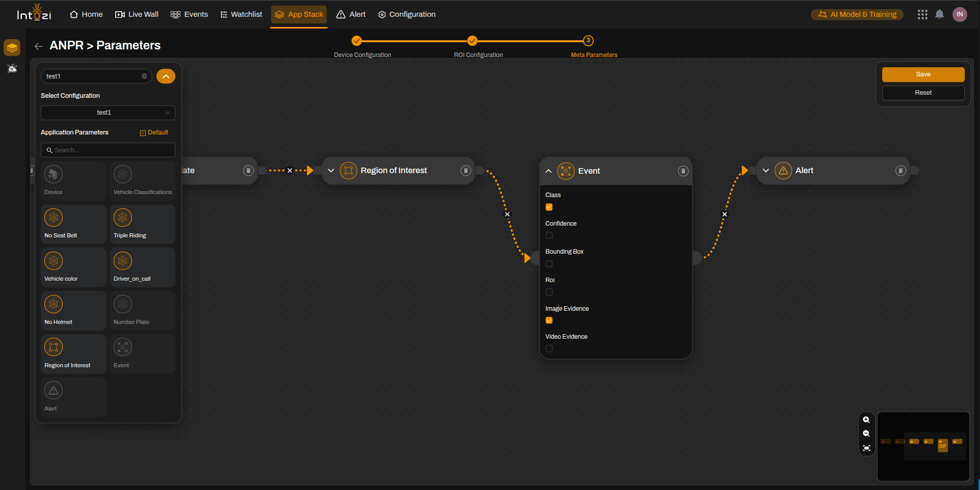Collapse the Event node with chevron

(548, 171)
